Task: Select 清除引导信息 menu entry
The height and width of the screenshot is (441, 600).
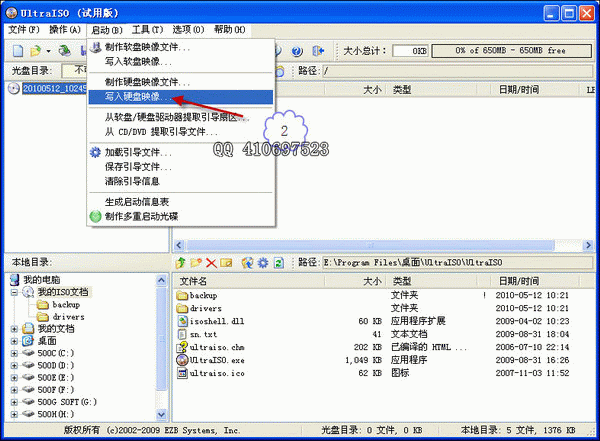Action: [181, 181]
